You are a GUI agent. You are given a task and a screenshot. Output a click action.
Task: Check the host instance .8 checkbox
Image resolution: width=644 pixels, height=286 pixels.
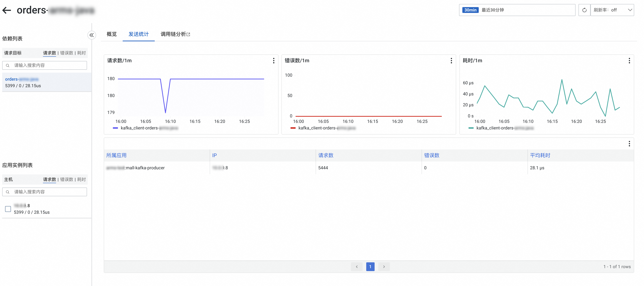pyautogui.click(x=8, y=209)
